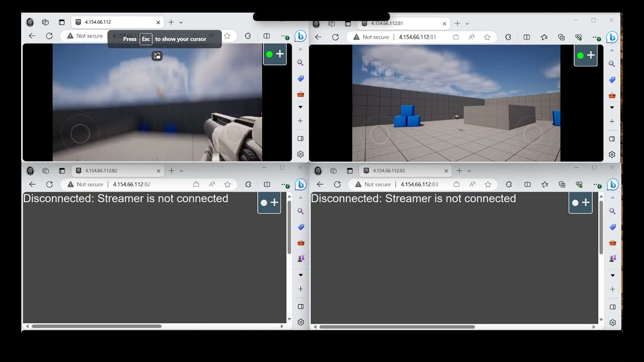Click the horizontal scrollbar in :82 window
Screen dimensions: 644x362
pos(97,326)
